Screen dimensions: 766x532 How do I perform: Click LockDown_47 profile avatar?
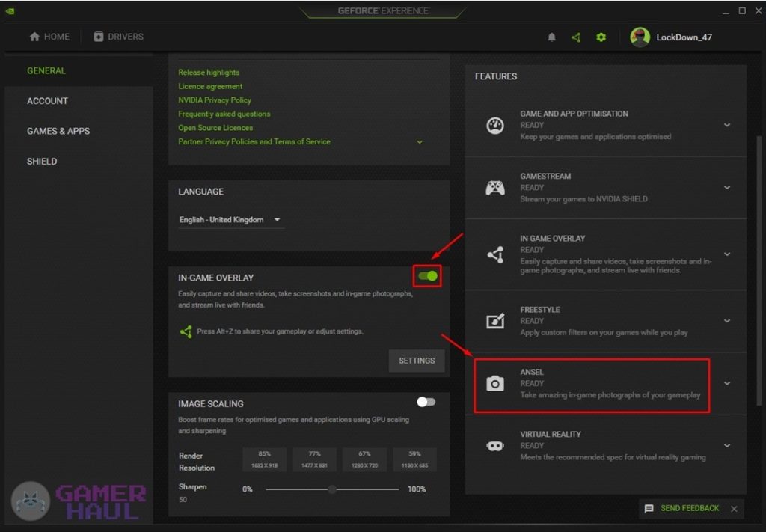pos(640,37)
